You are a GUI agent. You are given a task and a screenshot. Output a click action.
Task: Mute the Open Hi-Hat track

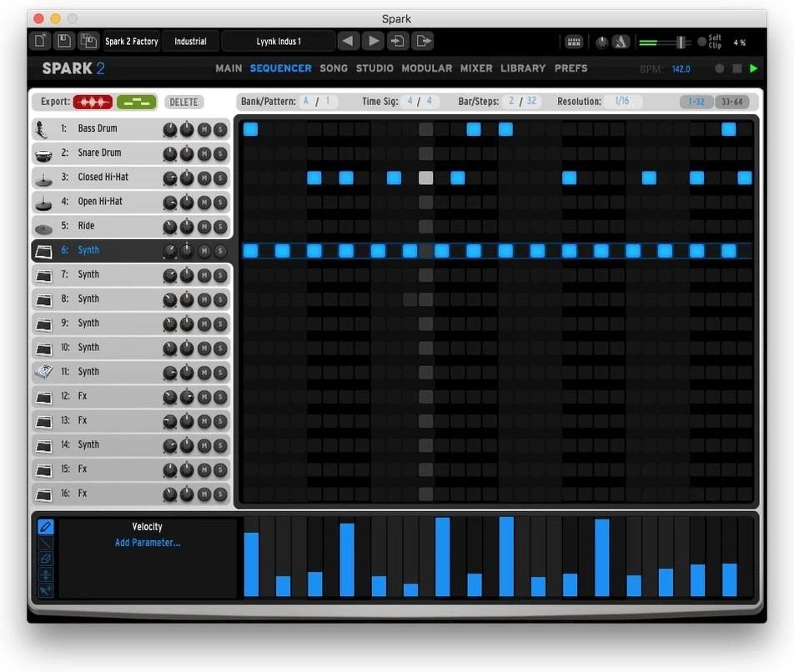click(x=204, y=203)
